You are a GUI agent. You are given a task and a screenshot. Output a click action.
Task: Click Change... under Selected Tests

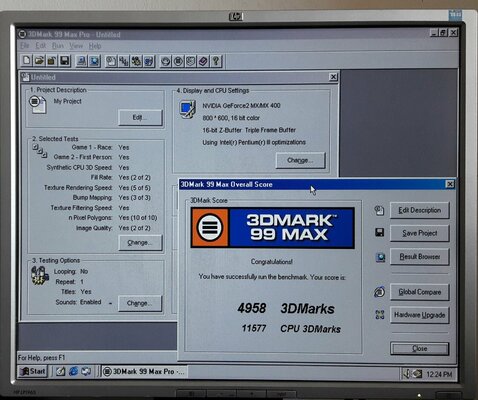pos(140,243)
